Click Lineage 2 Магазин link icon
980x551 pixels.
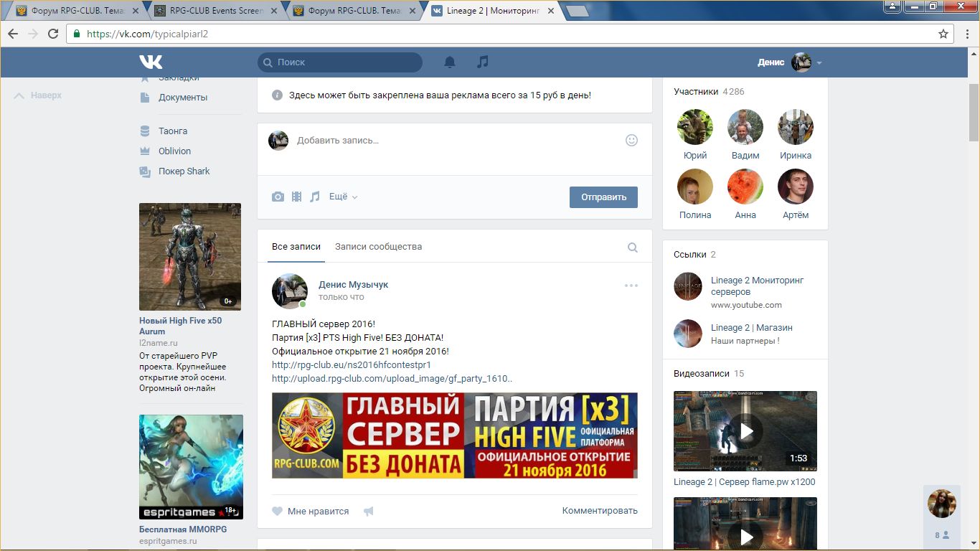(x=688, y=334)
